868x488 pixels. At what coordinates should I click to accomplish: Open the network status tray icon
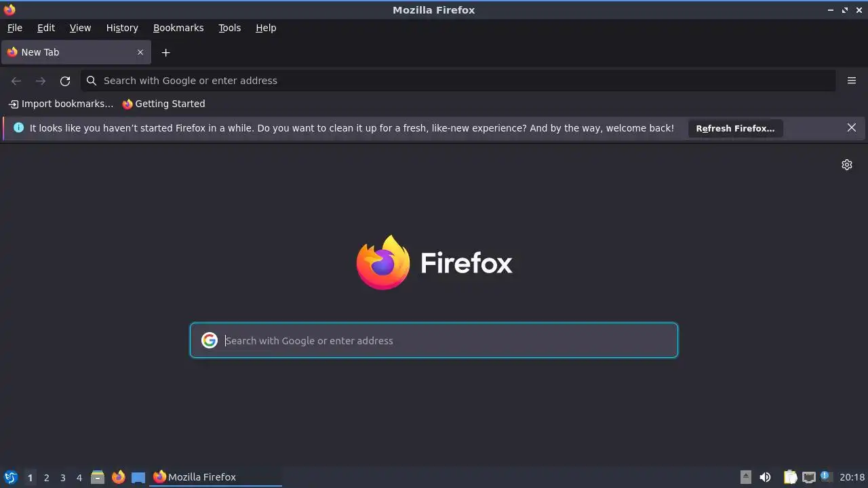click(808, 477)
